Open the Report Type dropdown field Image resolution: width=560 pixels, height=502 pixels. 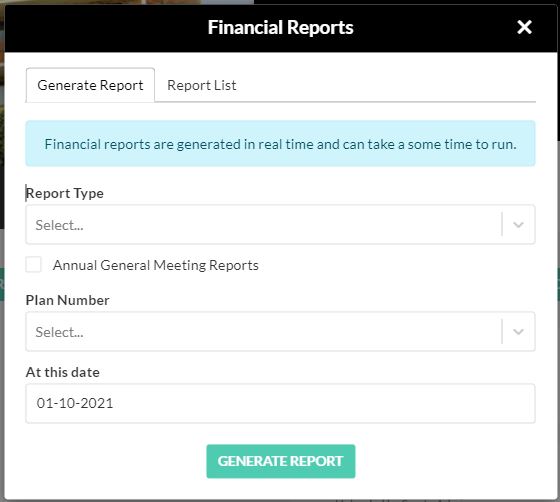pyautogui.click(x=280, y=225)
